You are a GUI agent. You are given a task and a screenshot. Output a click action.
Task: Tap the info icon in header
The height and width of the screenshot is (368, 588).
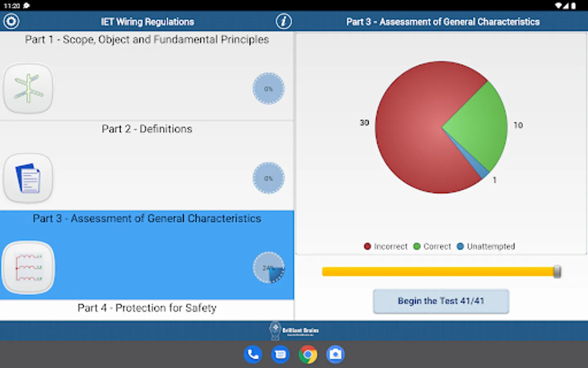coord(284,21)
